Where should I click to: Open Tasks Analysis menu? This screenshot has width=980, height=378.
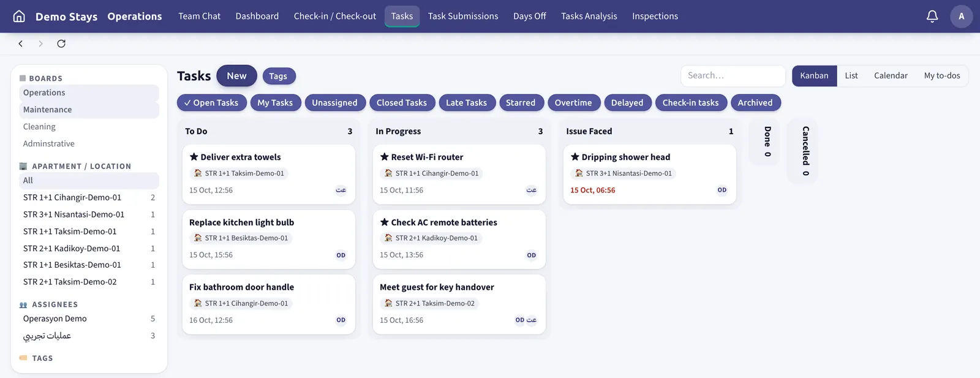[589, 17]
